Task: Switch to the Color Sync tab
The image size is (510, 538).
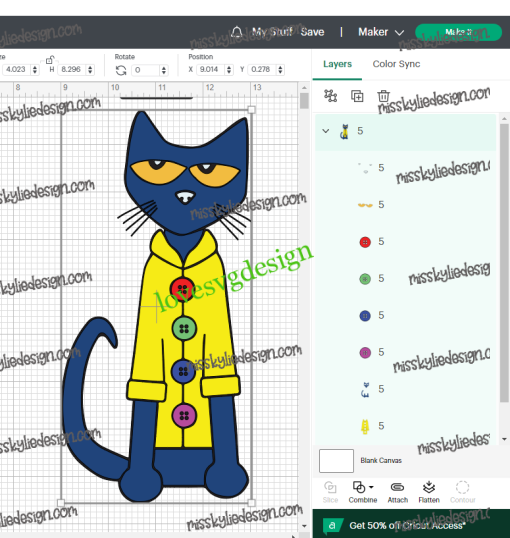Action: coord(396,64)
